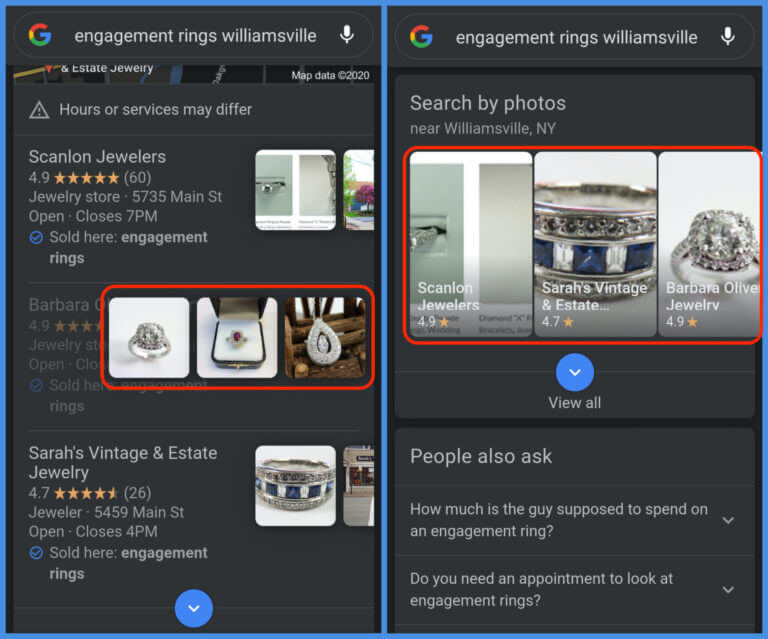Click the left search field with engagement rings query
The width and height of the screenshot is (768, 639).
click(x=195, y=36)
